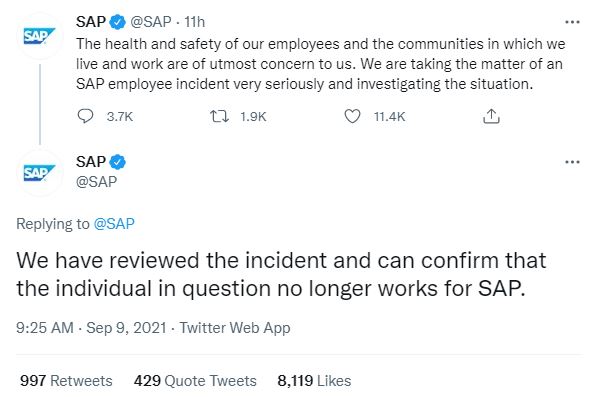The width and height of the screenshot is (598, 397).
Task: Open the SAP avatar on the first tweet
Action: (x=40, y=36)
